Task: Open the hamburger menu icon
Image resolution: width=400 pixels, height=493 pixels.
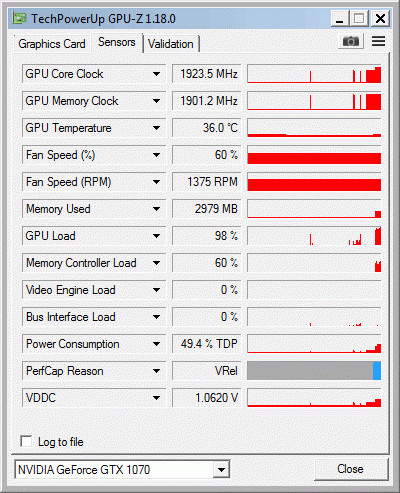Action: click(378, 41)
